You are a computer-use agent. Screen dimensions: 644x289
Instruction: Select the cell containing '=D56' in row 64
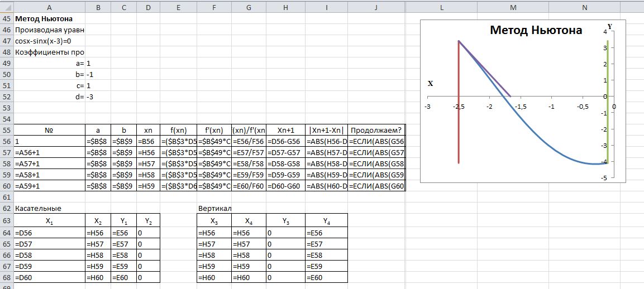click(49, 233)
